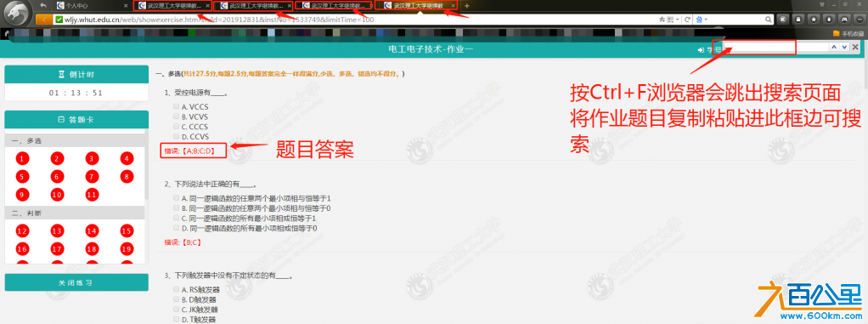Jump to question 4 on answer card
This screenshot has height=324, width=868.
(x=127, y=159)
